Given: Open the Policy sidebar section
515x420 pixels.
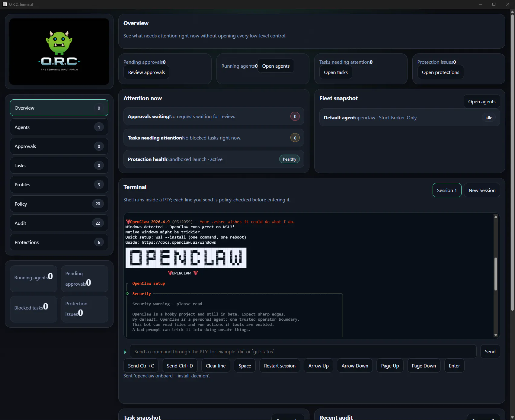Looking at the screenshot, I should pos(59,204).
